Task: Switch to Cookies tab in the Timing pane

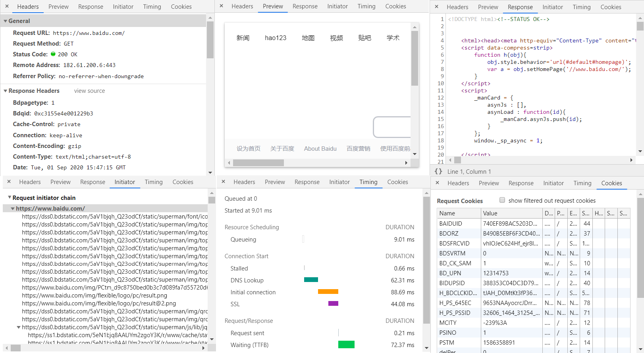Action: point(397,182)
